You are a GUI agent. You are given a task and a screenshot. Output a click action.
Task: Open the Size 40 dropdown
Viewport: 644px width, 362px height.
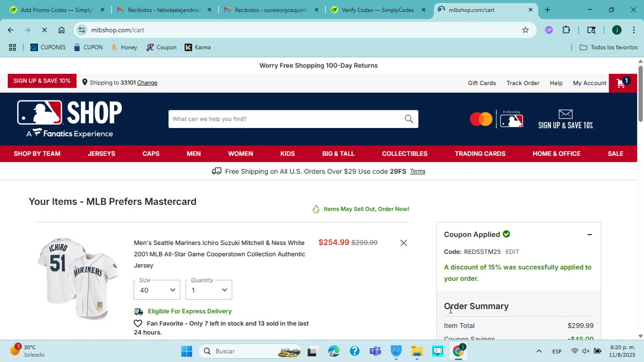tap(157, 290)
